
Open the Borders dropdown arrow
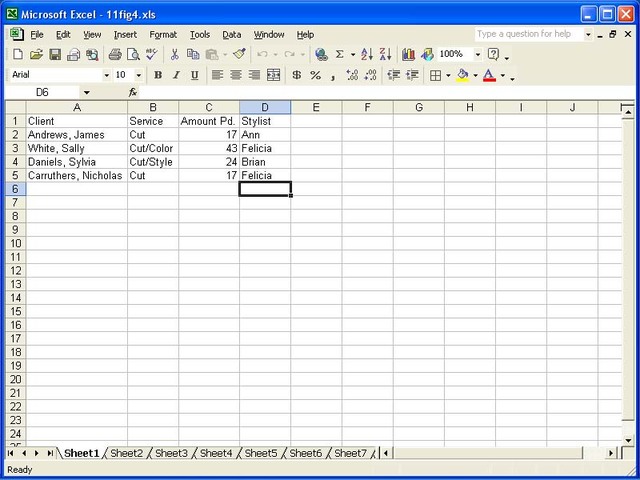(x=448, y=76)
